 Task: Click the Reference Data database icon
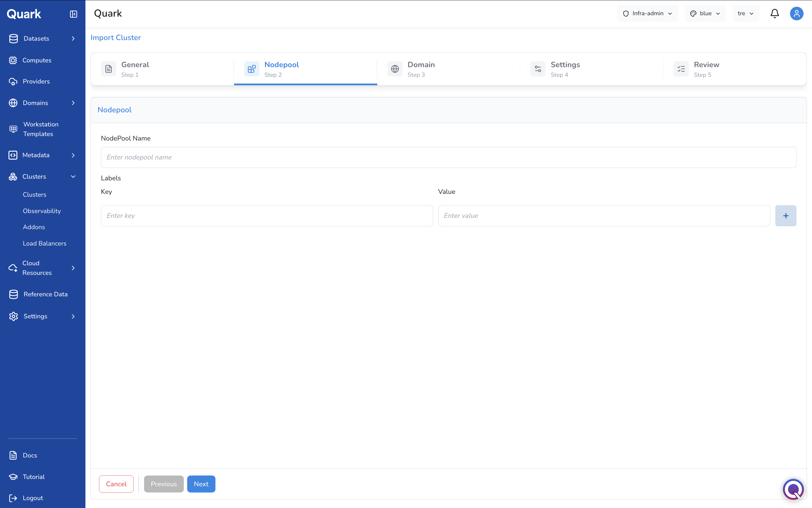coord(14,294)
